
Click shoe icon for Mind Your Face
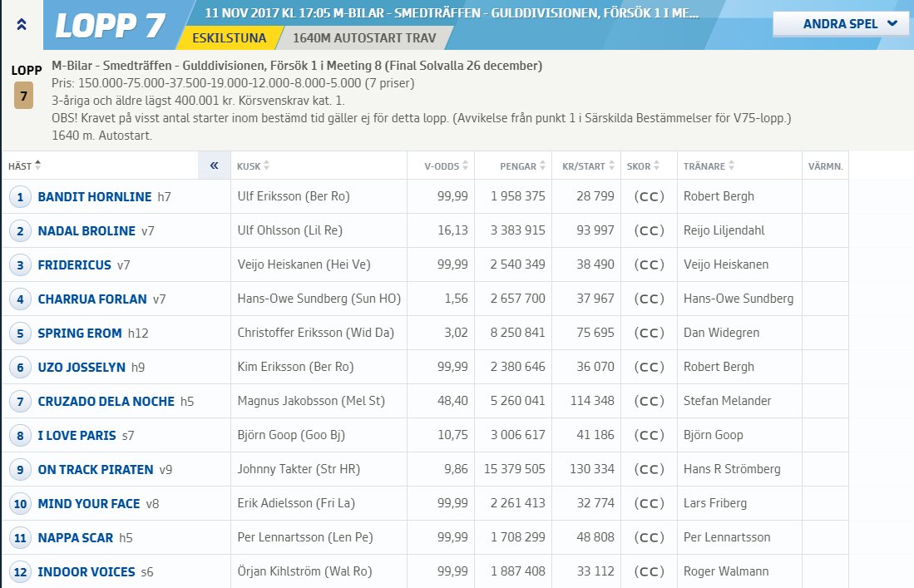pos(649,503)
